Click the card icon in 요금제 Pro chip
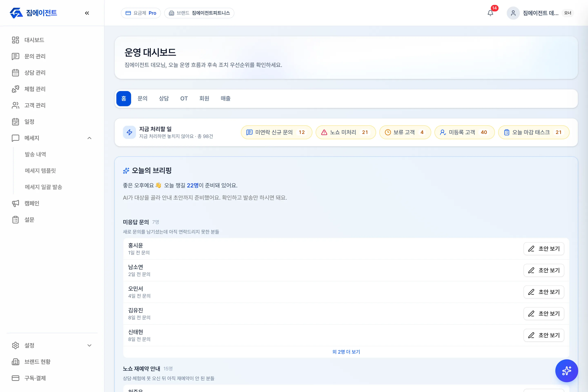Image resolution: width=588 pixels, height=392 pixels. [x=128, y=13]
